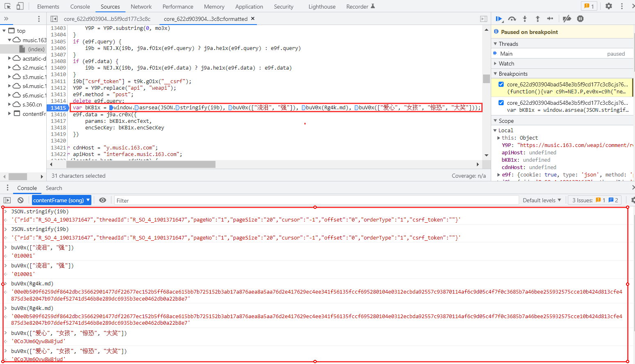Screen dimensions: 635x364
Task: Open DevTools settings gear
Action: pos(609,6)
